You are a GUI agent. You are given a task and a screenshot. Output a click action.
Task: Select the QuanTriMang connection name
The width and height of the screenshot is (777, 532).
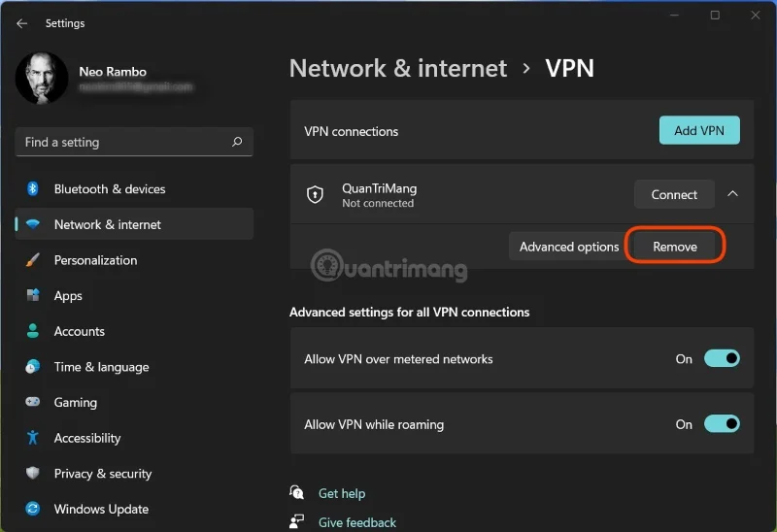(x=379, y=188)
